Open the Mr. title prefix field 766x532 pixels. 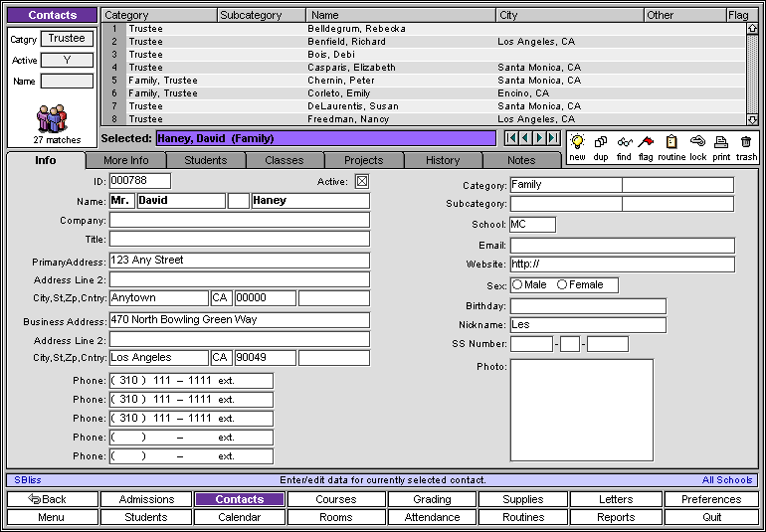[122, 201]
